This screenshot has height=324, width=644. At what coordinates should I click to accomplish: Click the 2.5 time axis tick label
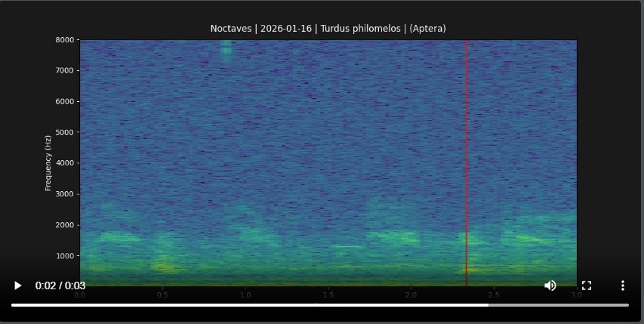[x=493, y=295]
